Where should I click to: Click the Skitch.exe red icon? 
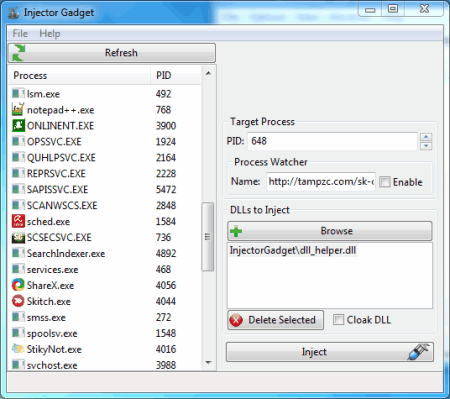tap(18, 301)
